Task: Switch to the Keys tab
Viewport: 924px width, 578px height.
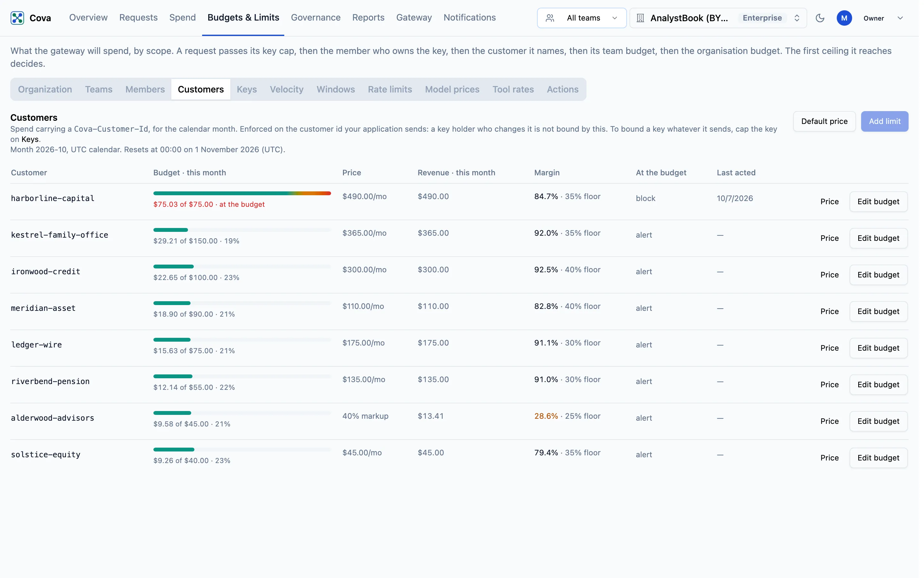Action: click(x=247, y=90)
